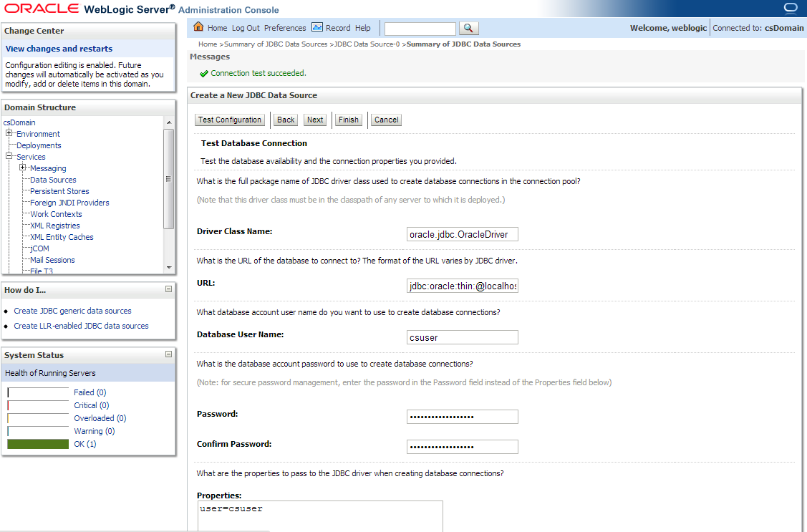This screenshot has width=807, height=532.
Task: Expand the Environment tree node
Action: (9, 133)
